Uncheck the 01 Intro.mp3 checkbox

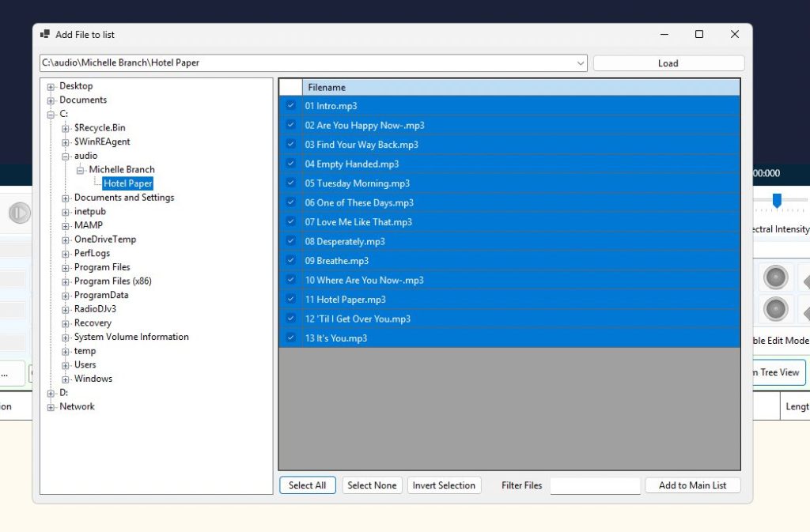click(290, 105)
